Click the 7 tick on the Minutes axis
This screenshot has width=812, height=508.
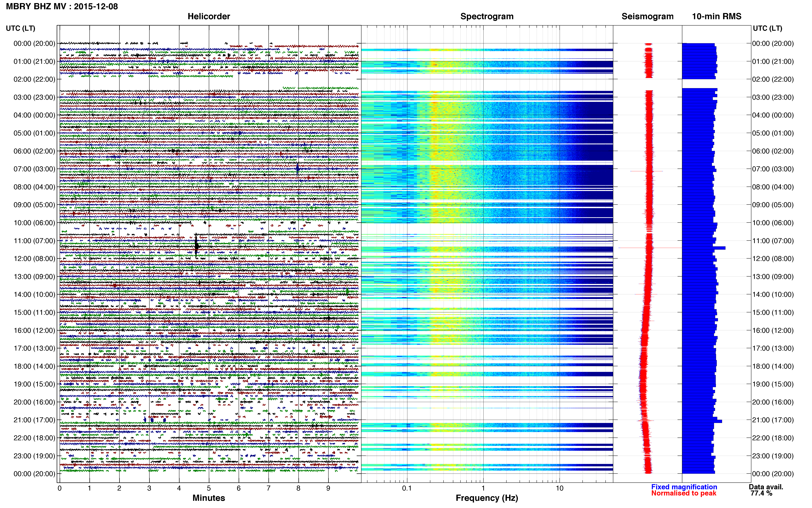269,488
